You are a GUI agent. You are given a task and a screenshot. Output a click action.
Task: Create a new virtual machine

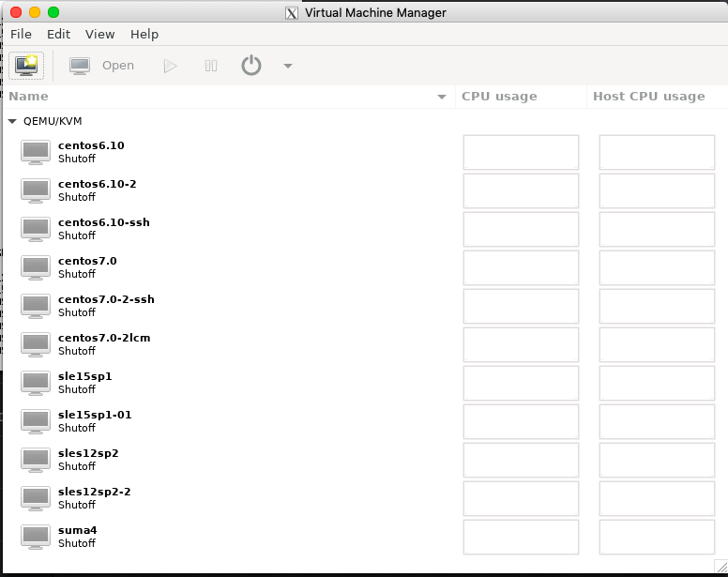26,66
